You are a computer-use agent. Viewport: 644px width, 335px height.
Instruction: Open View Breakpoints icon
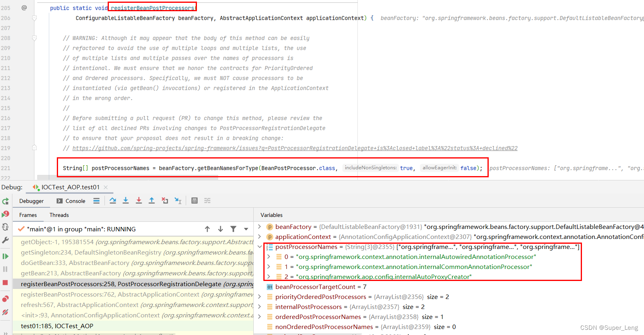tap(5, 299)
